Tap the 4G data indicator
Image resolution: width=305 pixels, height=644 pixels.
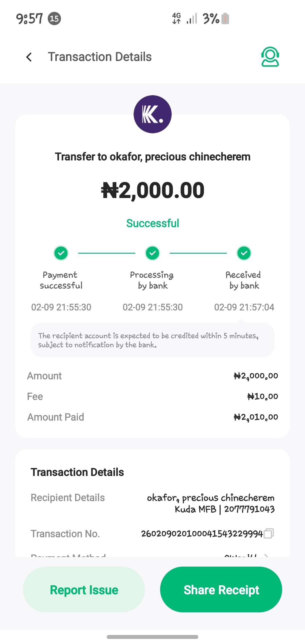click(177, 18)
